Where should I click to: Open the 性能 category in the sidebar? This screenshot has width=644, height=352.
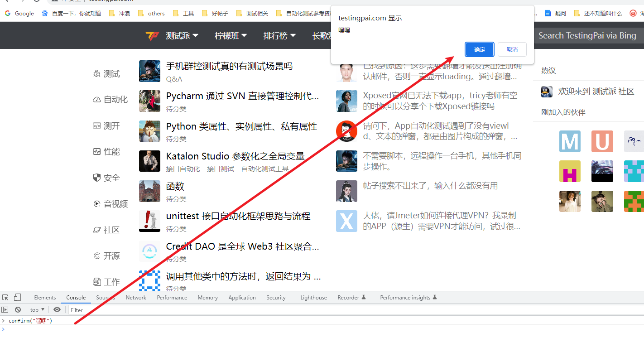[x=106, y=152]
